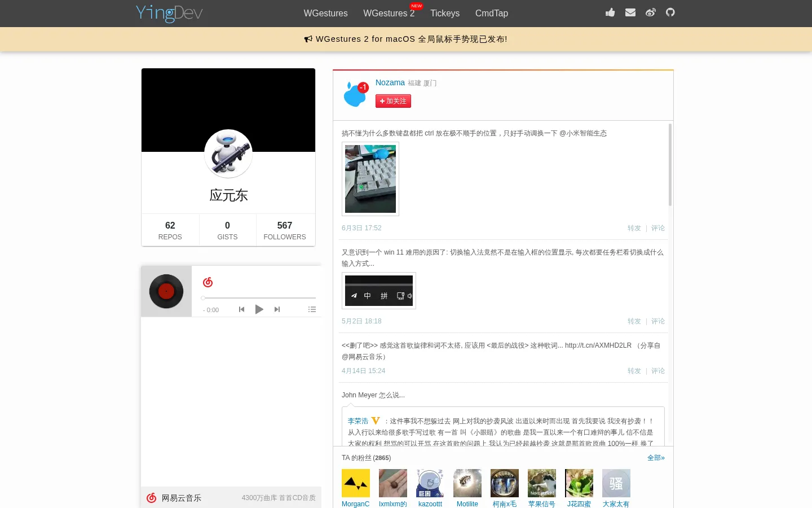This screenshot has height=508, width=812.
Task: Open the input method taskbar thumbnail
Action: coord(379,291)
